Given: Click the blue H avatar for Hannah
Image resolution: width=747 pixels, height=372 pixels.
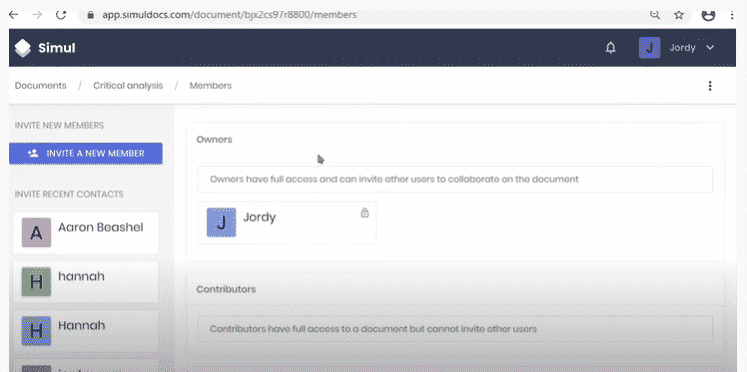Looking at the screenshot, I should point(36,331).
